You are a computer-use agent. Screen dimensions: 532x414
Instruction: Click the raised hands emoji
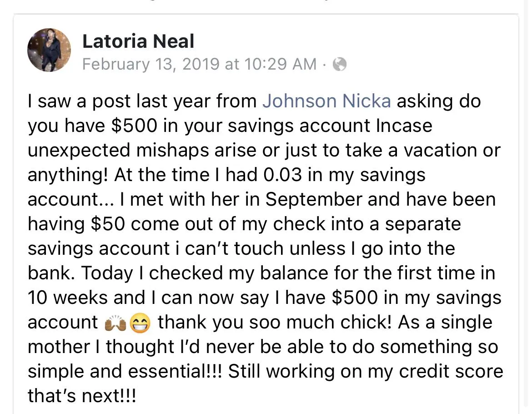tap(115, 323)
